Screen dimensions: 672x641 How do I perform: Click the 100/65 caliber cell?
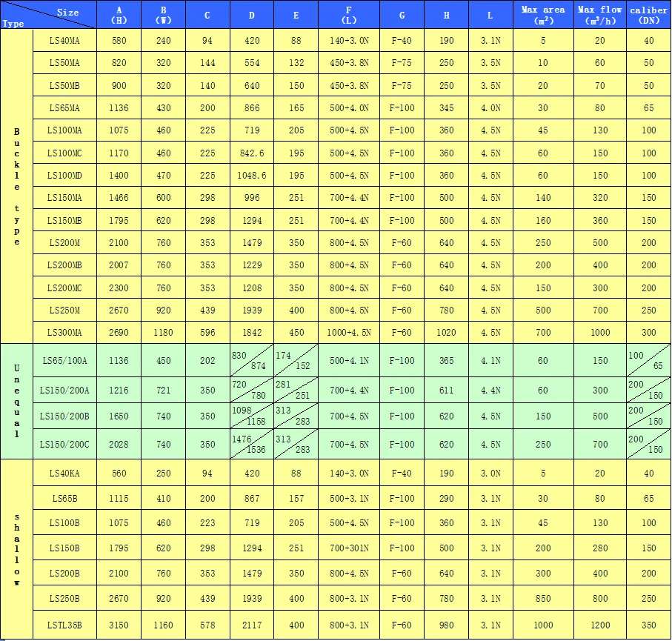pyautogui.click(x=648, y=360)
